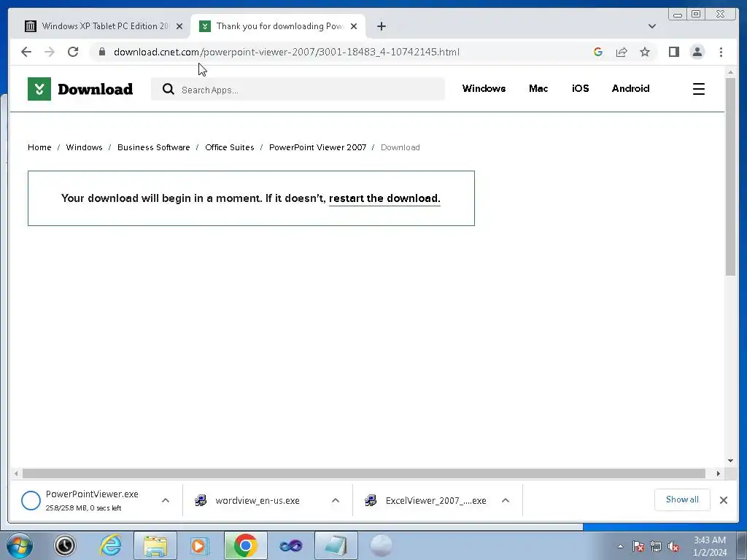The image size is (747, 560).
Task: Click the search magnifier icon
Action: [169, 89]
